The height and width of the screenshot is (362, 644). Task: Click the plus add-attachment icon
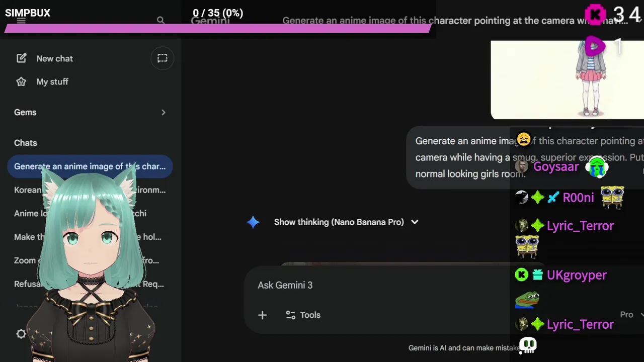[262, 315]
